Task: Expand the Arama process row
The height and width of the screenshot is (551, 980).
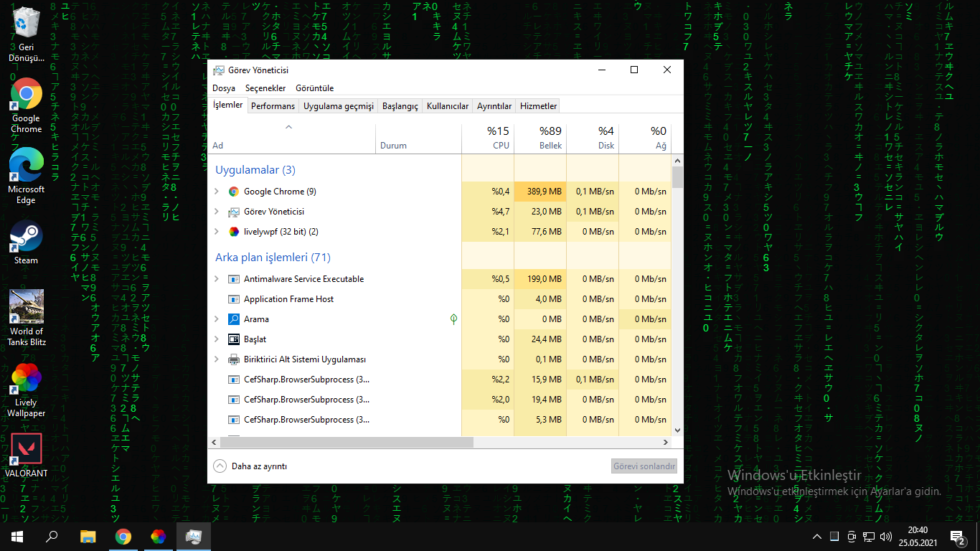Action: click(217, 319)
